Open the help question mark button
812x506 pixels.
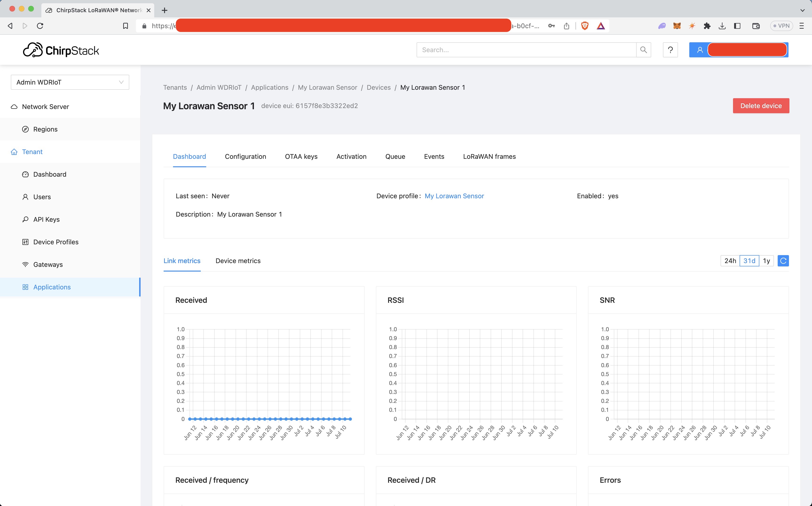click(670, 50)
